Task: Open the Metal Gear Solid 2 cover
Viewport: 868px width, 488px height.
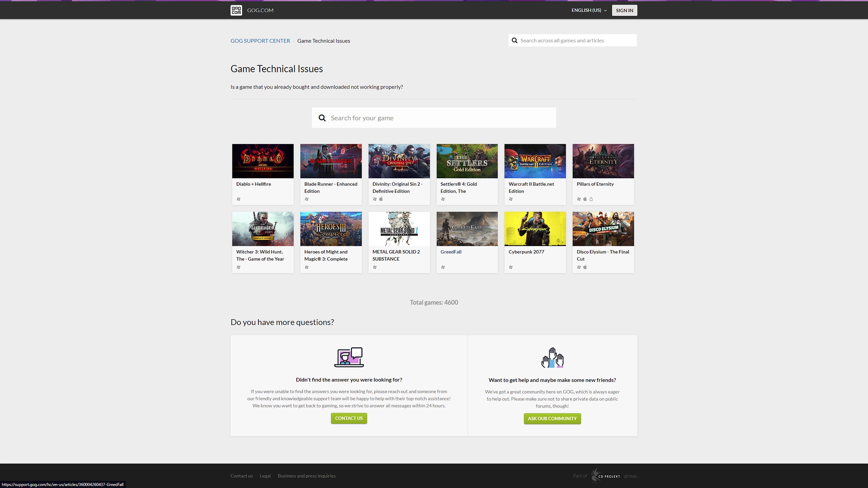Action: [x=399, y=229]
